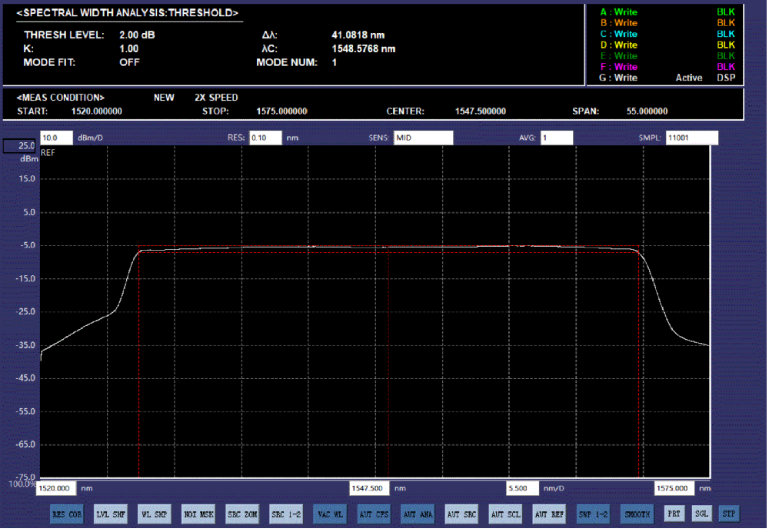The width and height of the screenshot is (769, 532).
Task: Click the VAC WL button
Action: click(330, 514)
